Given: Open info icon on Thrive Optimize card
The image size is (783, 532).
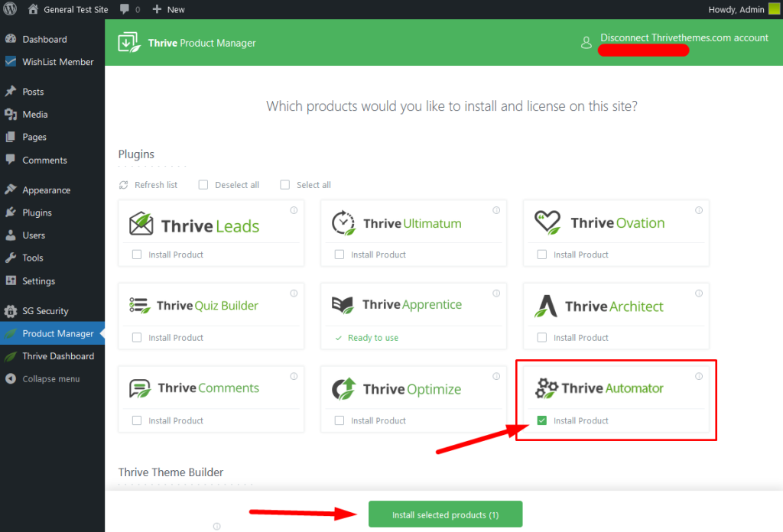Looking at the screenshot, I should (496, 376).
